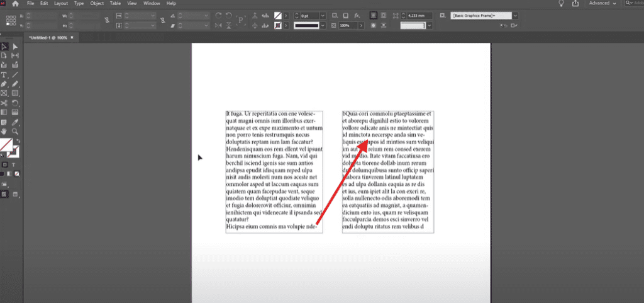644x303 pixels.
Task: Select the Line tool
Action: click(x=15, y=74)
